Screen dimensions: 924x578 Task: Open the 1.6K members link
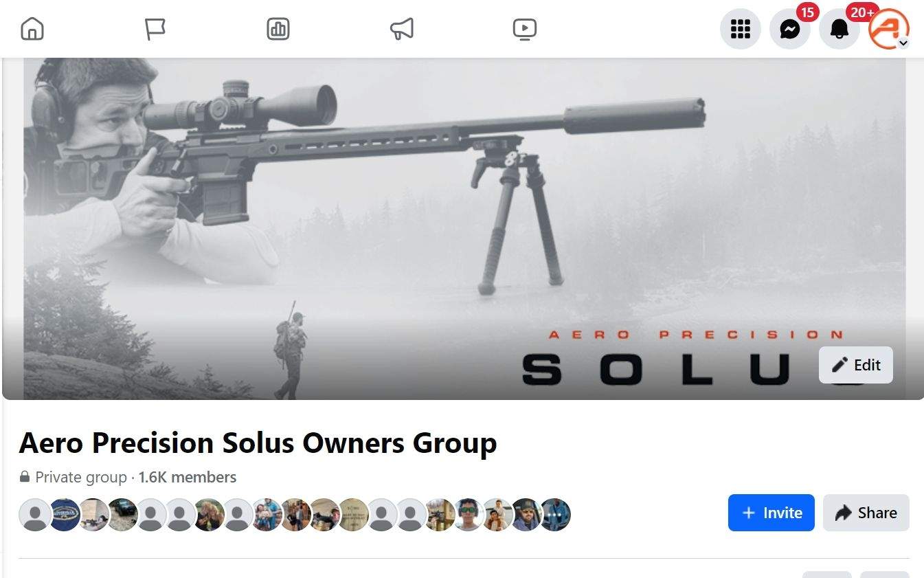point(188,477)
